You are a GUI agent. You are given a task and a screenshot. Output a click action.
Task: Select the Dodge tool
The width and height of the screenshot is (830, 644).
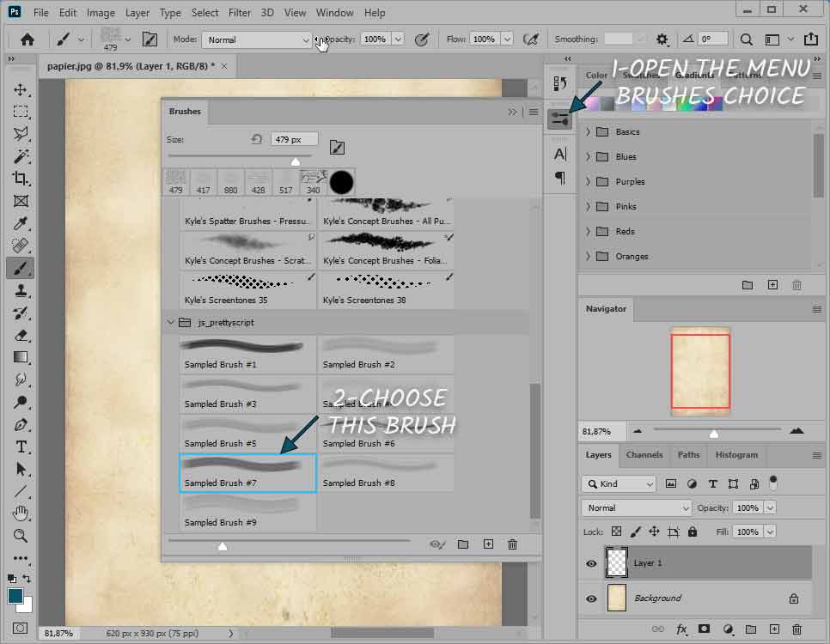click(21, 402)
